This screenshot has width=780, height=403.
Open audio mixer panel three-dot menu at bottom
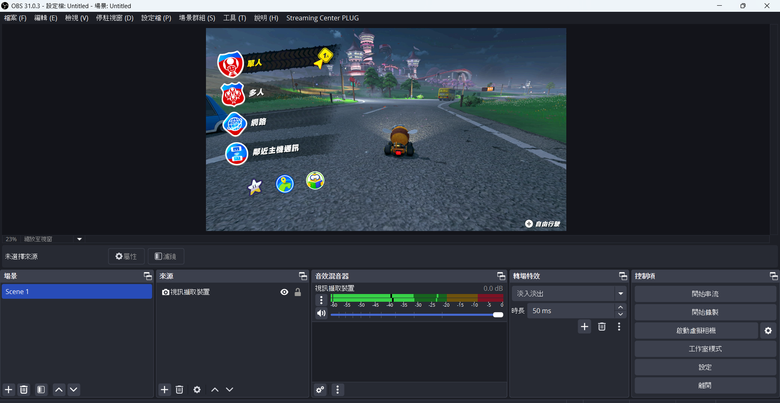338,390
